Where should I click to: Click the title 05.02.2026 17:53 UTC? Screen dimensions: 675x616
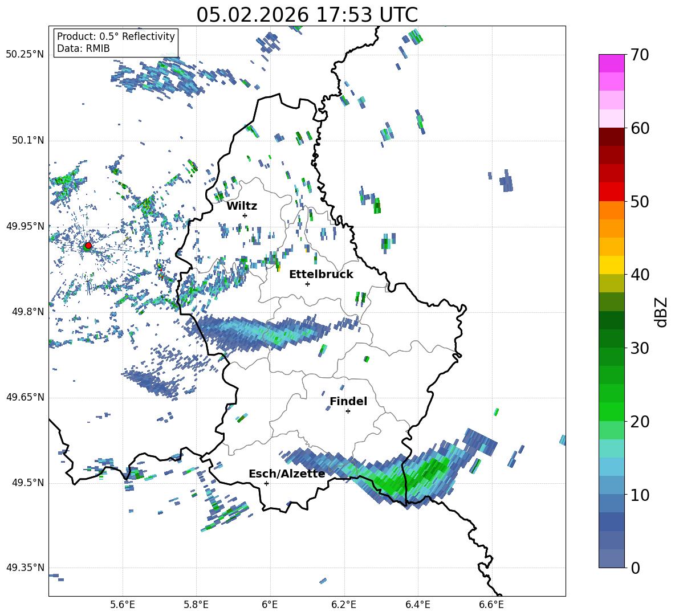click(x=307, y=15)
